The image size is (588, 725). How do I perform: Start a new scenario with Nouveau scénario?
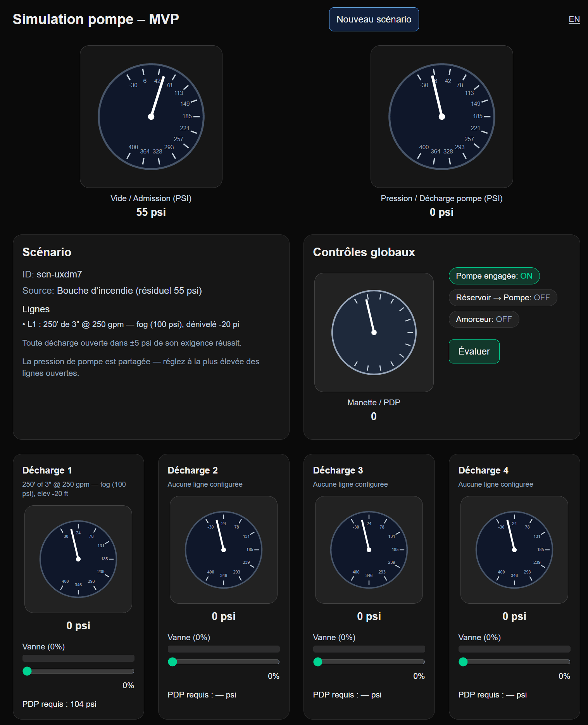coord(374,19)
